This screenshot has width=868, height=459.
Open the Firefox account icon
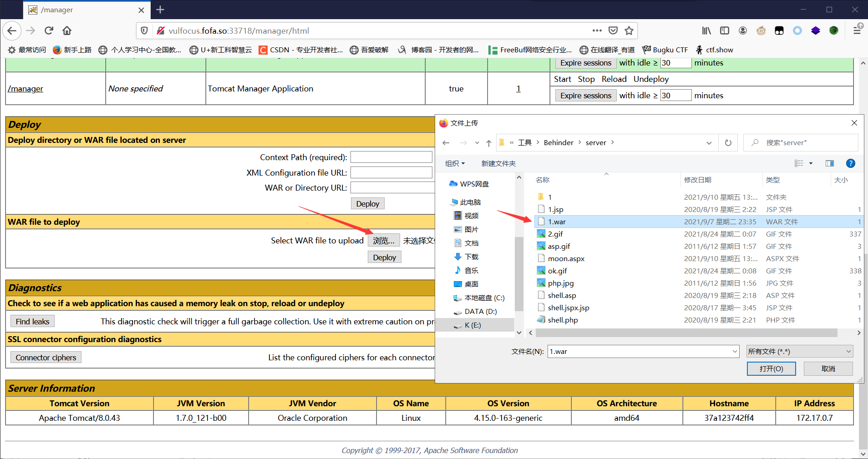pyautogui.click(x=743, y=30)
